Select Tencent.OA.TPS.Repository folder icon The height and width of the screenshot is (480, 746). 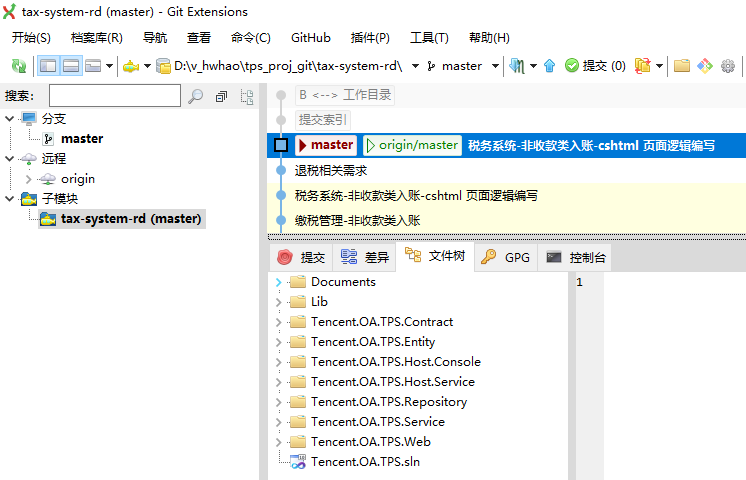tap(298, 402)
